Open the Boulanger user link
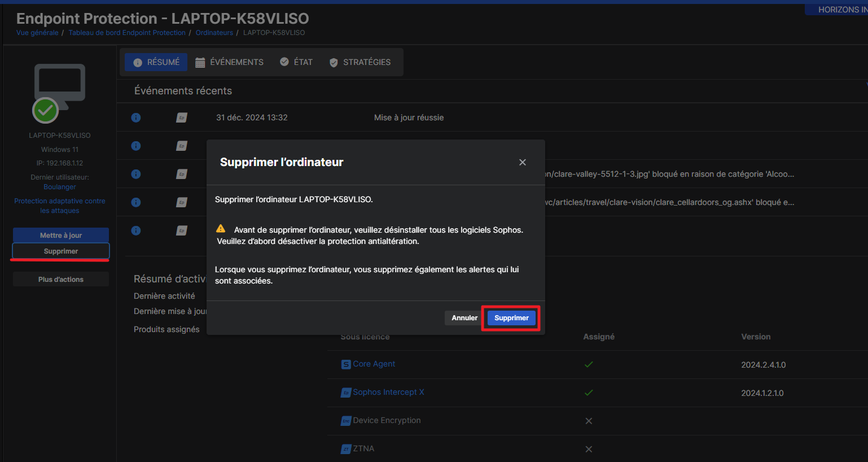 click(x=60, y=187)
